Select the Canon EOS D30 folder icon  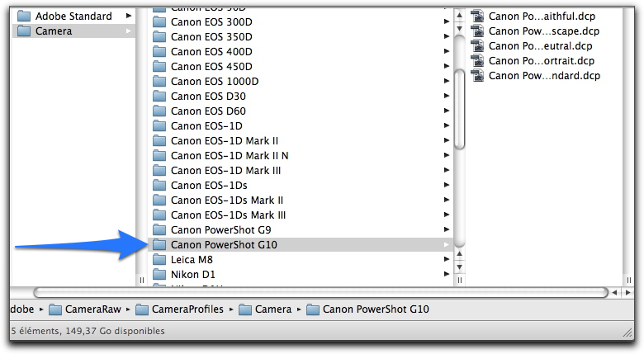pyautogui.click(x=159, y=96)
